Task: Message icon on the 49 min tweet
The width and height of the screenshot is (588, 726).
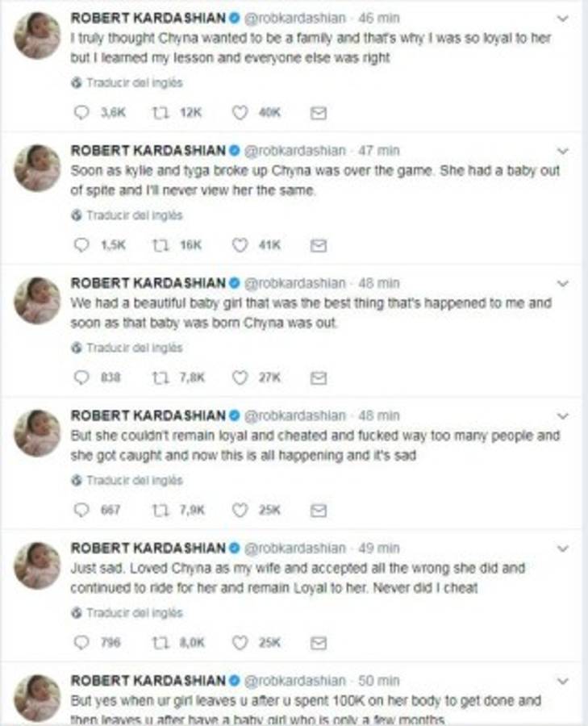Action: click(x=319, y=643)
